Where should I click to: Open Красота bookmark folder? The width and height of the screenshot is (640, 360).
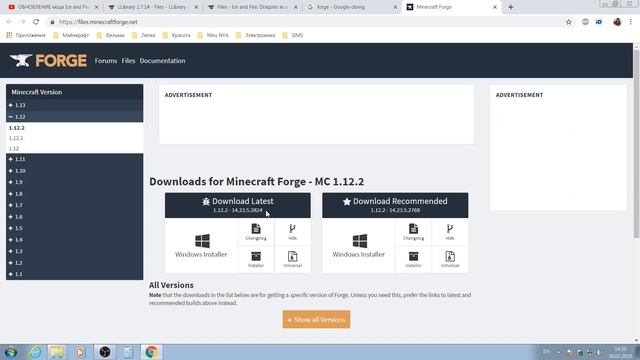tap(176, 36)
